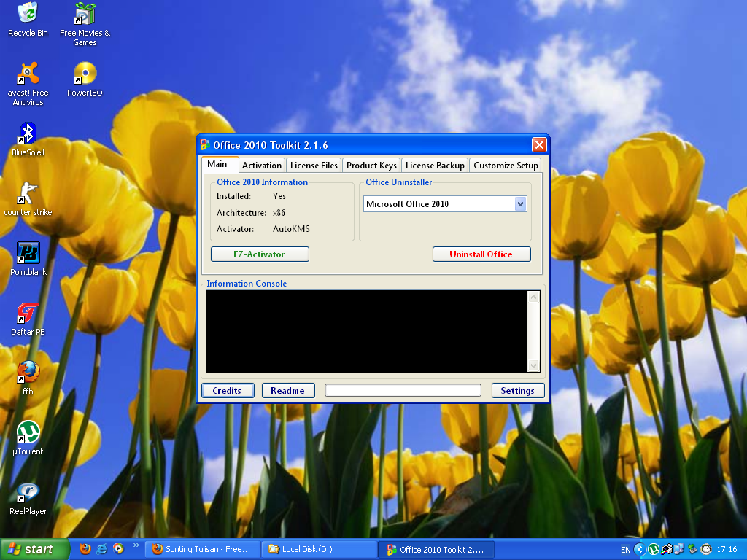The image size is (747, 560).
Task: Open the Readme button
Action: [287, 391]
